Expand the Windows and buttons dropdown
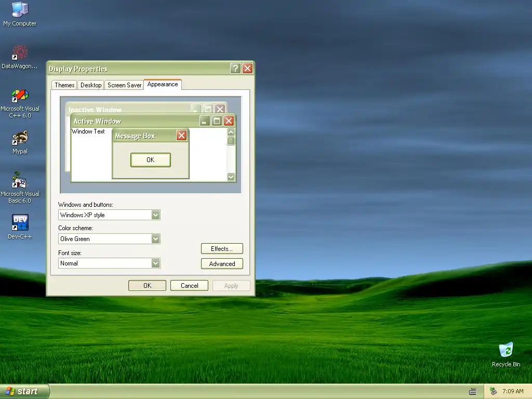The width and height of the screenshot is (532, 399). pos(155,215)
